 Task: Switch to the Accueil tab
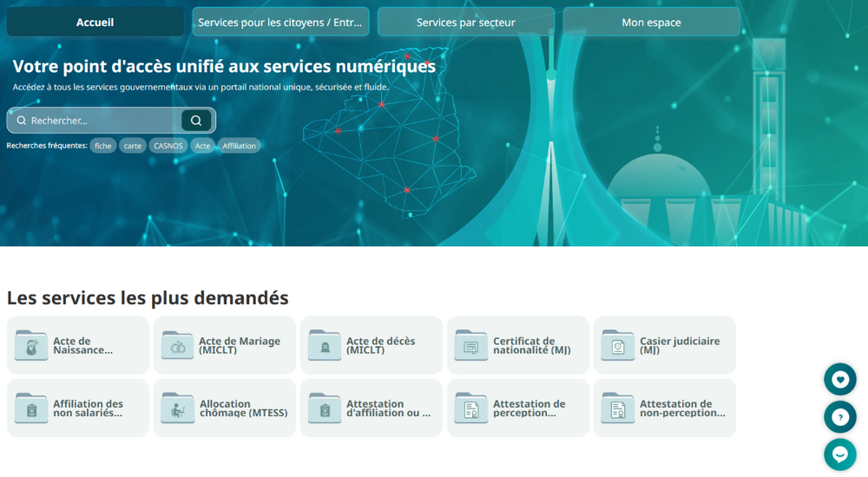95,23
